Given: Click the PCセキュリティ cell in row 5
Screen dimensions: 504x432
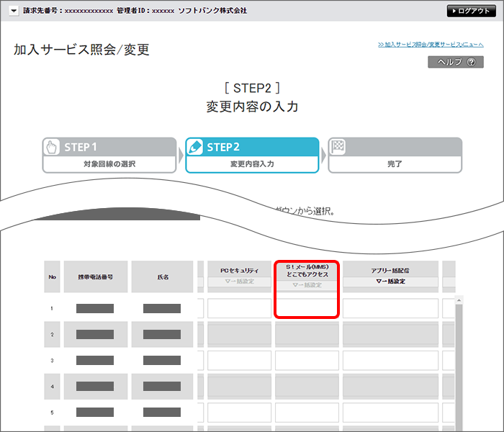Looking at the screenshot, I should [240, 413].
